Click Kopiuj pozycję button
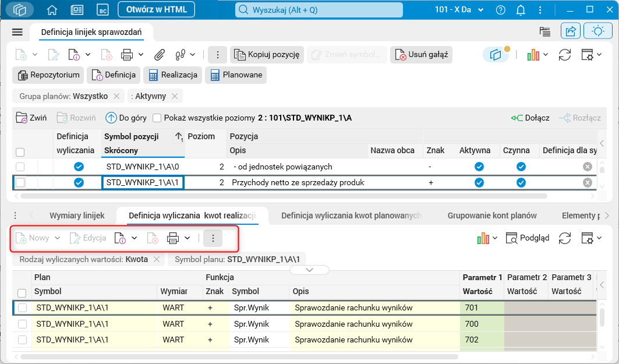The width and height of the screenshot is (619, 364). click(x=267, y=55)
